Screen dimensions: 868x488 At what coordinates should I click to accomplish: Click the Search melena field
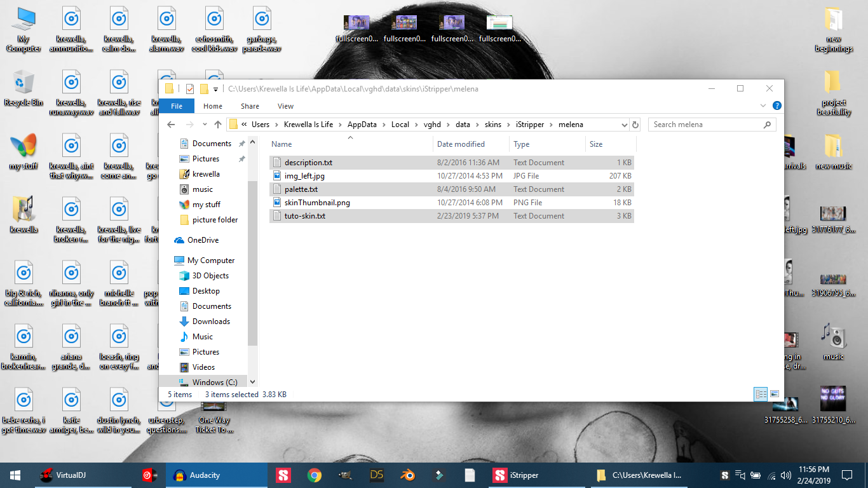coord(705,125)
